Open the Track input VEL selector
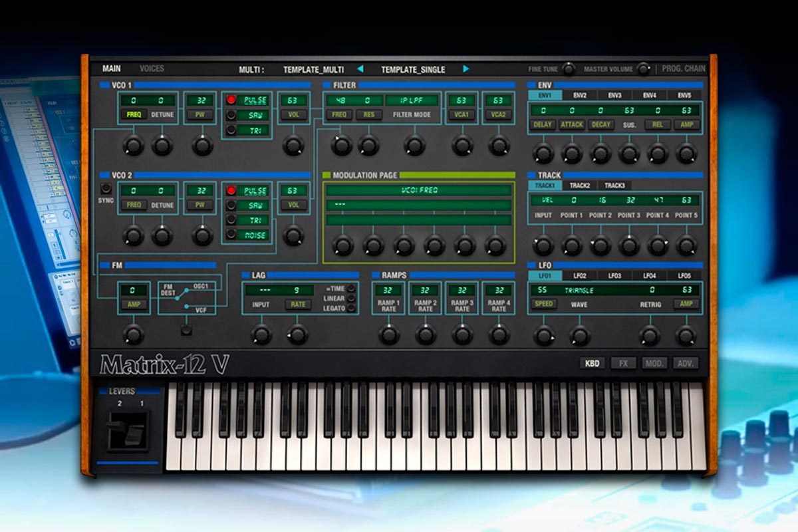The width and height of the screenshot is (798, 532). pyautogui.click(x=547, y=199)
